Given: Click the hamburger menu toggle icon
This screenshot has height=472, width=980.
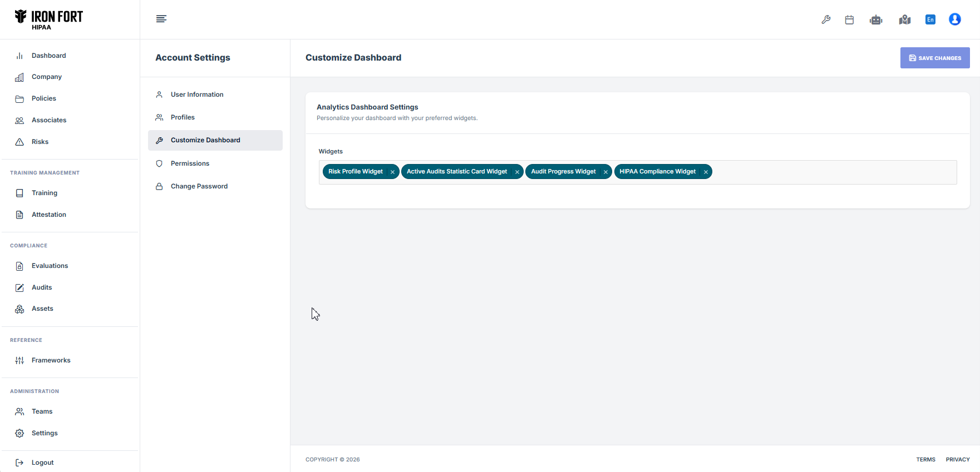Looking at the screenshot, I should (161, 19).
